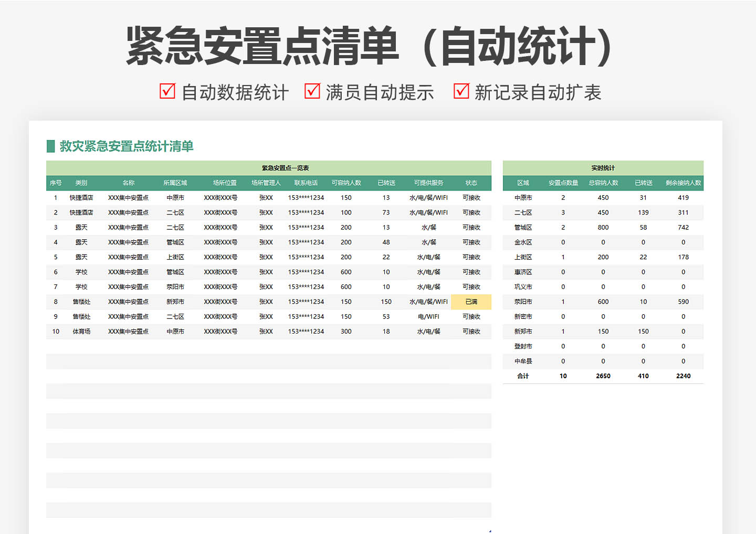Toggle the 自动数据统计 checkbox
The height and width of the screenshot is (534, 756).
[x=166, y=91]
